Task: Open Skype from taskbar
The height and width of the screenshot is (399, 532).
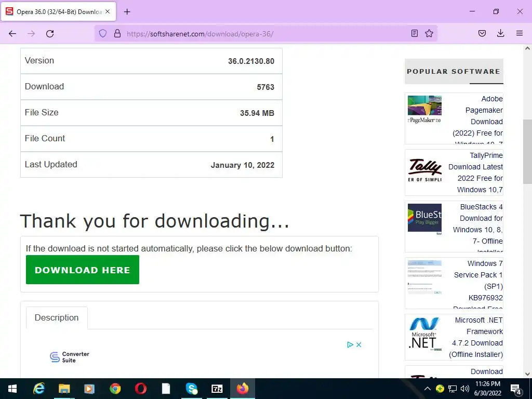Action: tap(191, 389)
